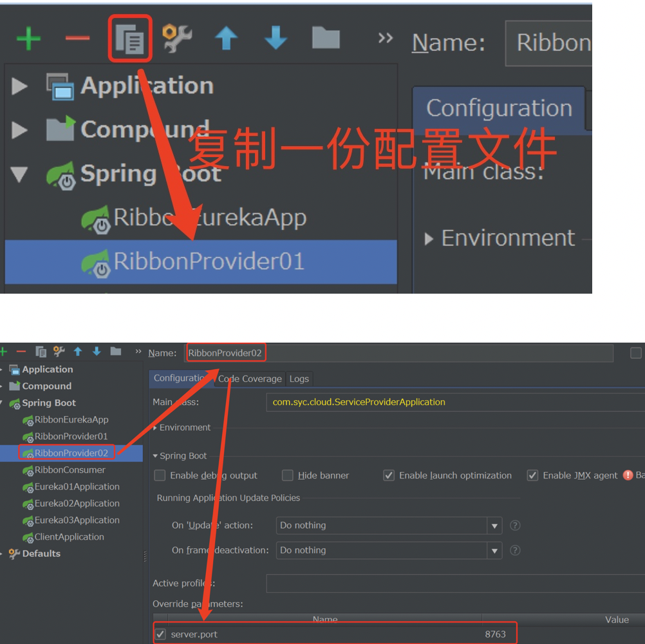This screenshot has height=644, width=645.
Task: Select the Defaults node in the tree
Action: click(x=41, y=554)
